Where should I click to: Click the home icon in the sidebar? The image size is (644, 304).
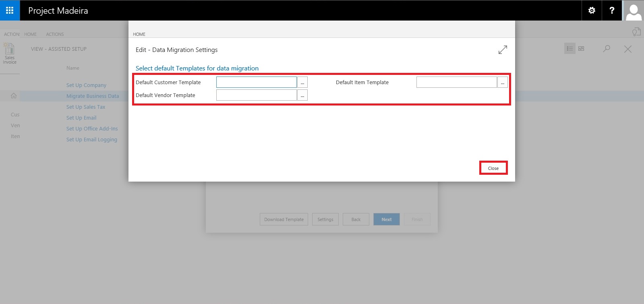click(x=14, y=96)
